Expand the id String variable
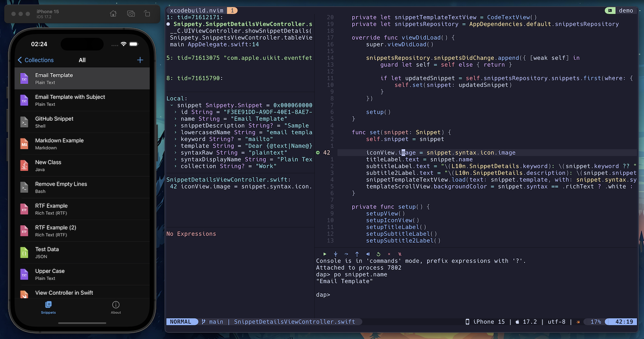644x339 pixels. (175, 112)
